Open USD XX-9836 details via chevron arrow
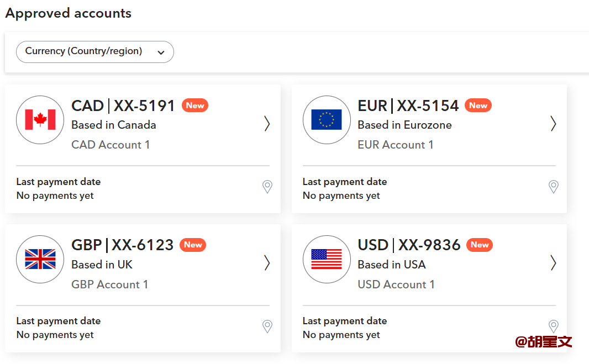Screen dimensions: 589x364 (553, 263)
